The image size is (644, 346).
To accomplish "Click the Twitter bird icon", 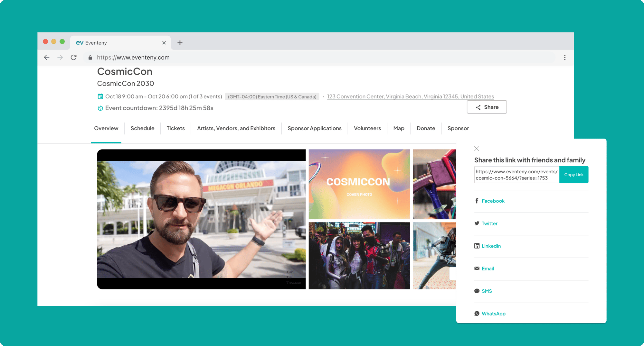I will 477,223.
